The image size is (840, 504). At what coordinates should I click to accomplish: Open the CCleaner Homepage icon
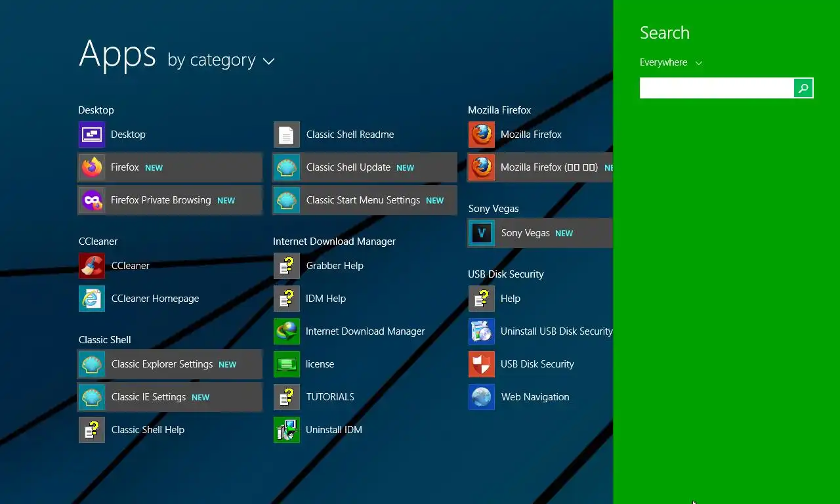pyautogui.click(x=92, y=299)
